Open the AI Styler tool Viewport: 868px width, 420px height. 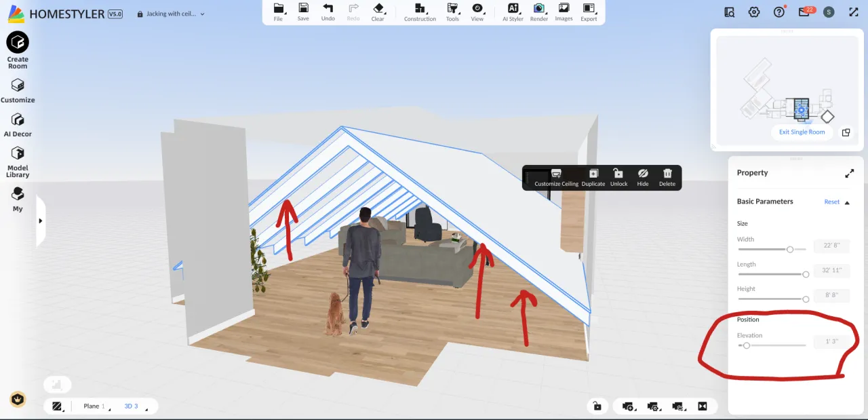coord(513,9)
